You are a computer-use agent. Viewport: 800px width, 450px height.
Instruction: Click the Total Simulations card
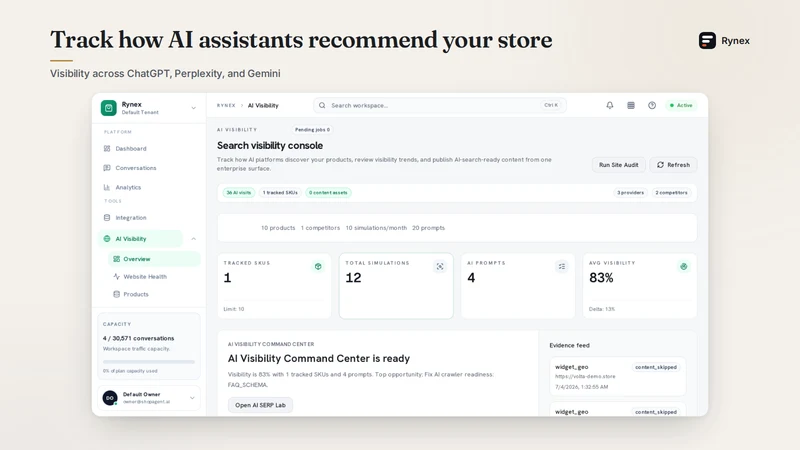coord(396,286)
